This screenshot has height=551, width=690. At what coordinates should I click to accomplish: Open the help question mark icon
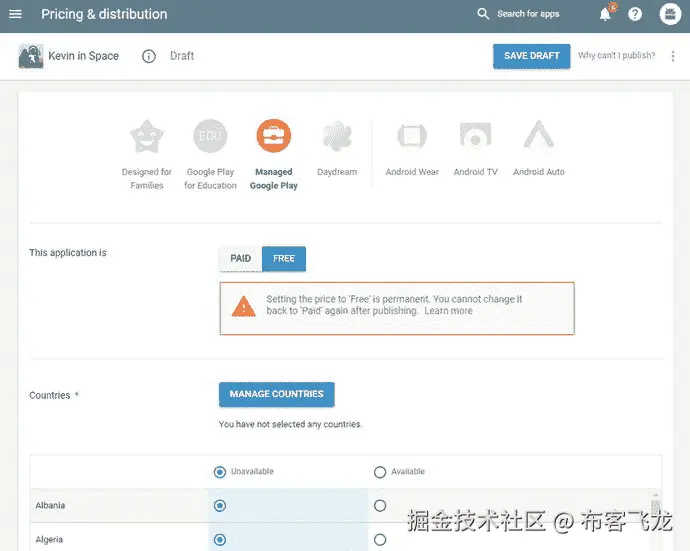pyautogui.click(x=635, y=14)
